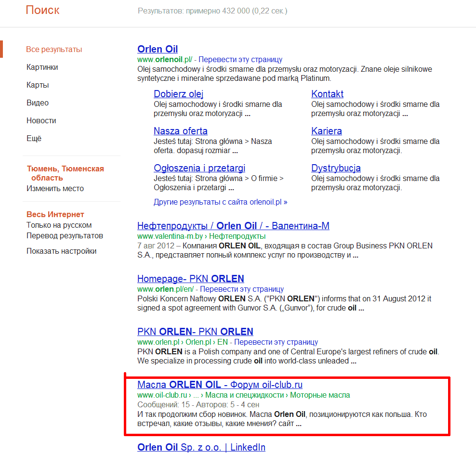476x453 pixels.
Task: Filter results Только на русском
Action: click(x=59, y=225)
